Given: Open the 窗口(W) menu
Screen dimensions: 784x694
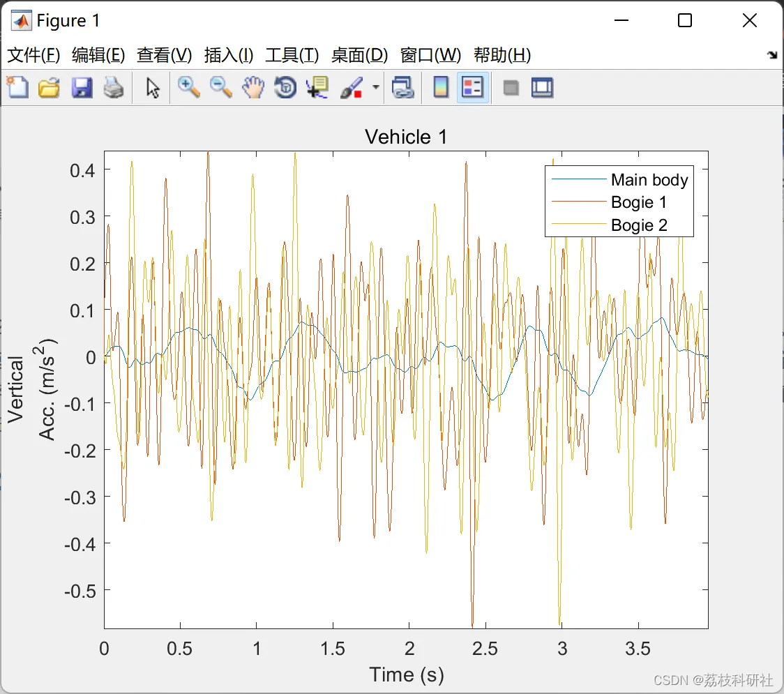Looking at the screenshot, I should [x=430, y=55].
